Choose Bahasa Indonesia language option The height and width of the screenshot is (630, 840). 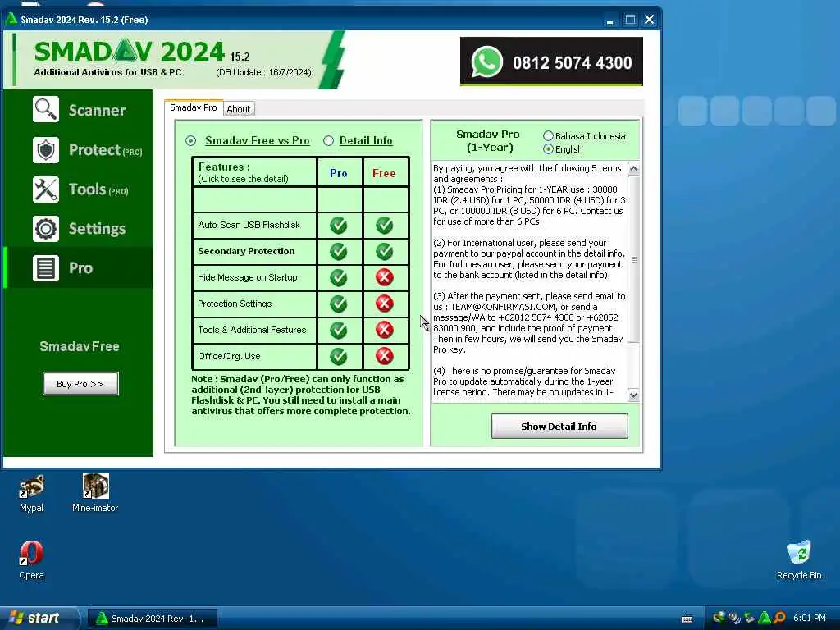pyautogui.click(x=548, y=136)
